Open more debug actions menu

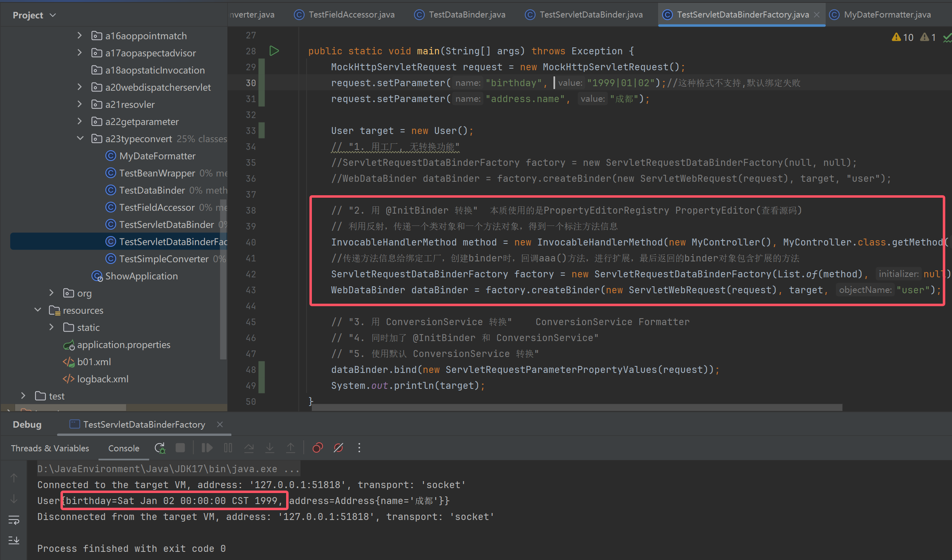click(359, 448)
